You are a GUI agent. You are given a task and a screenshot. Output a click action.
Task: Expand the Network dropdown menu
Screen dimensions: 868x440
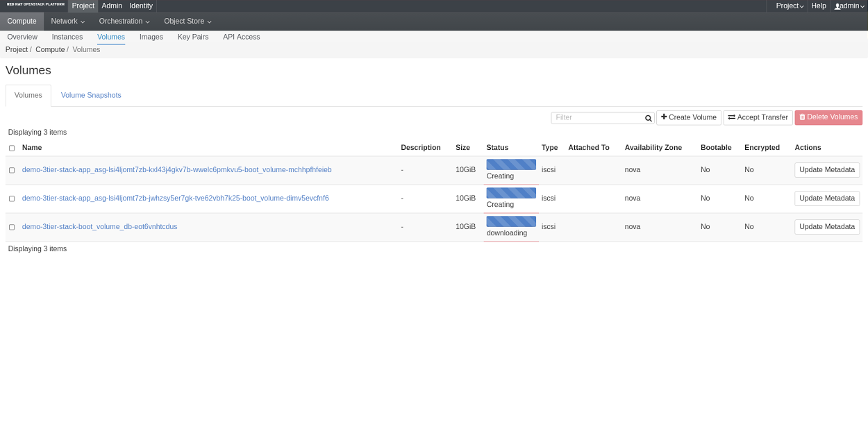click(67, 22)
